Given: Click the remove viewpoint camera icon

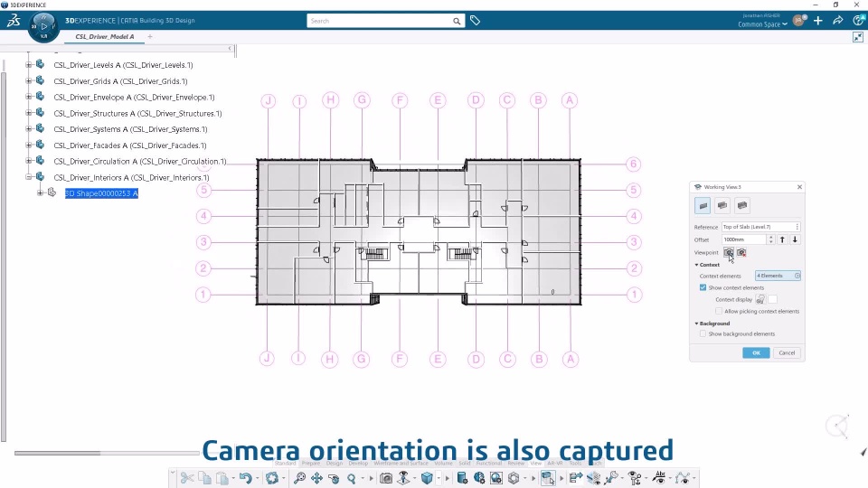Looking at the screenshot, I should point(741,252).
